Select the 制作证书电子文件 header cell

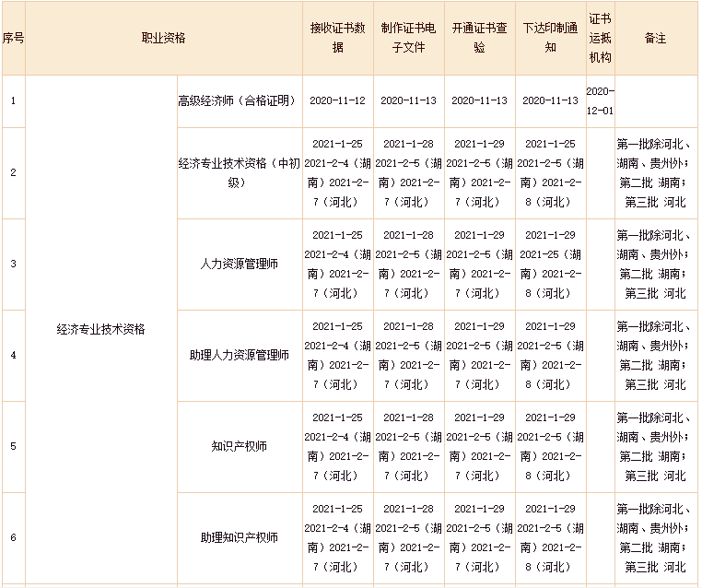tap(408, 39)
